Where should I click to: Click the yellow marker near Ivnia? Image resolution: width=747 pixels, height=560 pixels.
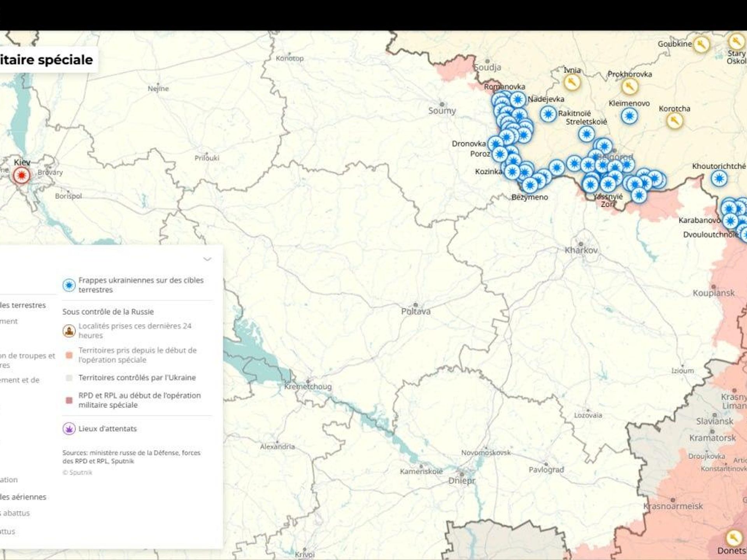tap(572, 82)
